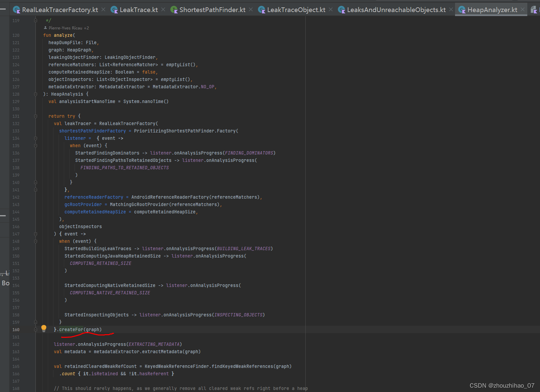Viewport: 540px width, 392px height.
Task: Click RealLeakTracerFactory constructor call on line 132
Action: point(127,123)
